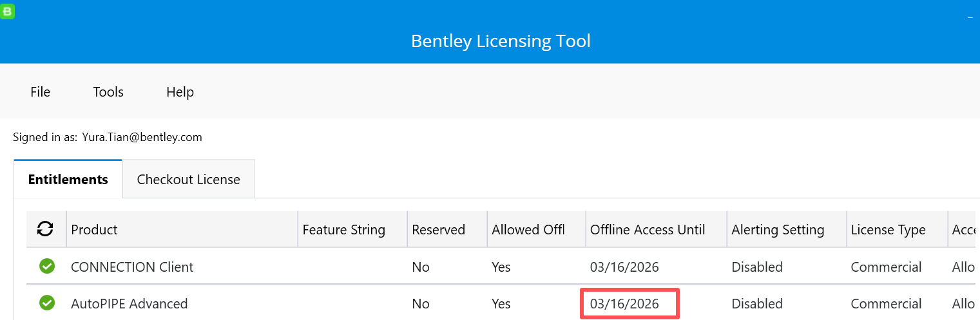Screen dimensions: 980x320
Task: Open the File menu
Action: (x=40, y=92)
